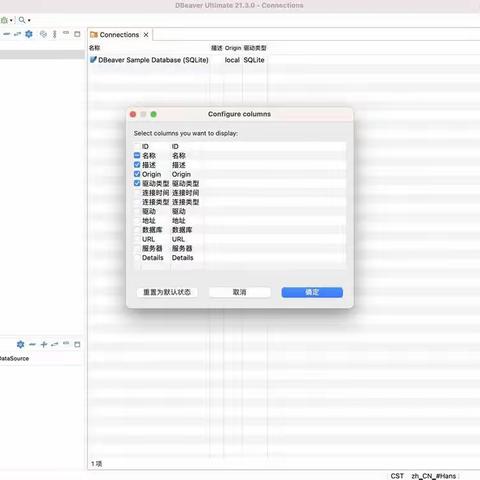Screen dimensions: 480x480
Task: Enable the 连接时间 column checkbox
Action: click(137, 193)
